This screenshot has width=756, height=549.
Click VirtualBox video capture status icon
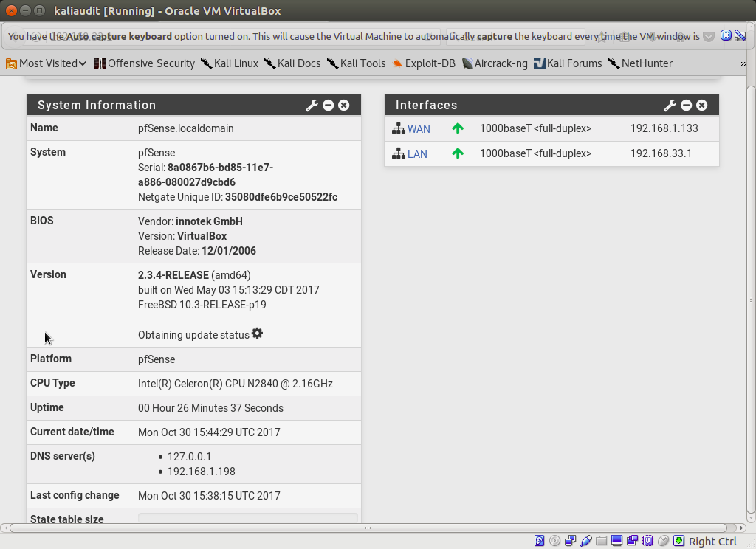(x=632, y=541)
